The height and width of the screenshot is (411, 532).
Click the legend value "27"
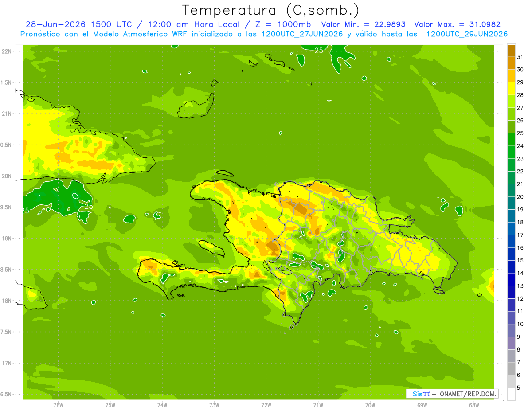click(x=520, y=108)
